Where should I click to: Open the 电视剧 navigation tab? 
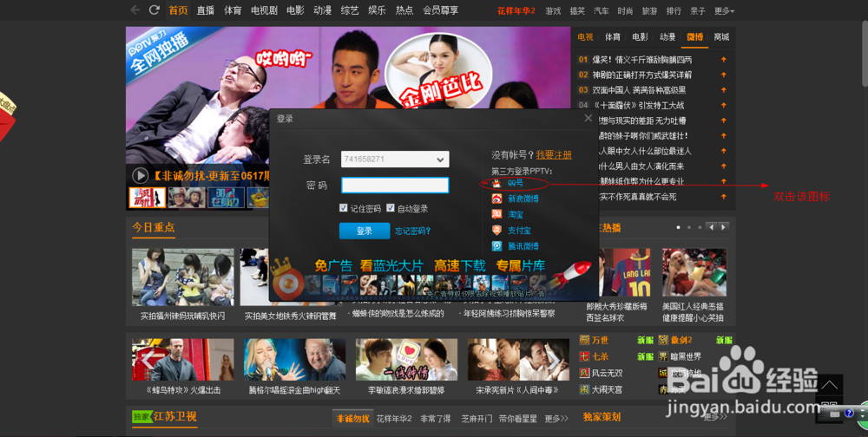(x=264, y=10)
